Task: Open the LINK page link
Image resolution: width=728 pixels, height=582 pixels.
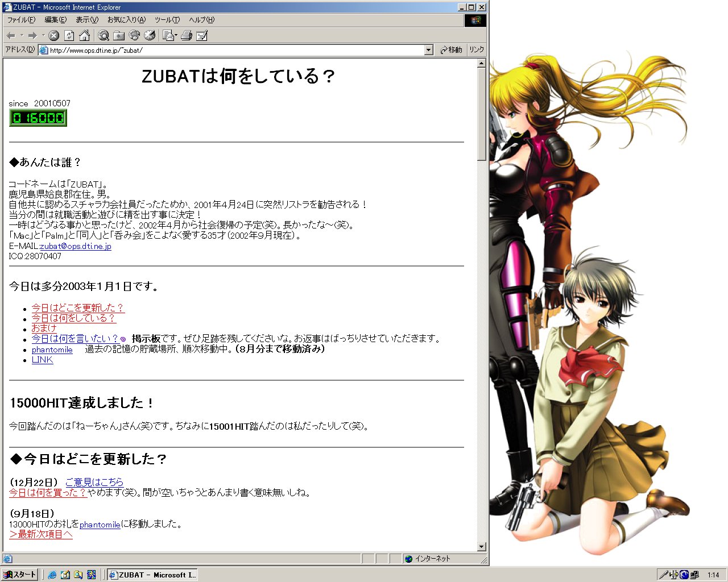Action: tap(43, 360)
